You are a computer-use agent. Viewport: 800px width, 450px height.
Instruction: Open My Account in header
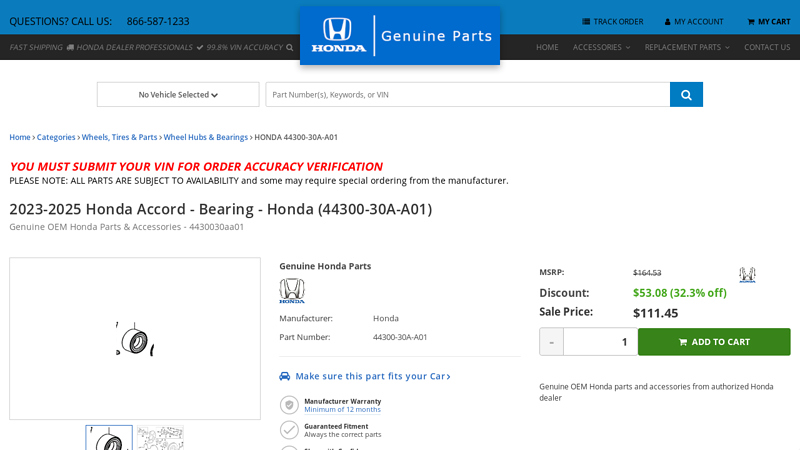(694, 21)
